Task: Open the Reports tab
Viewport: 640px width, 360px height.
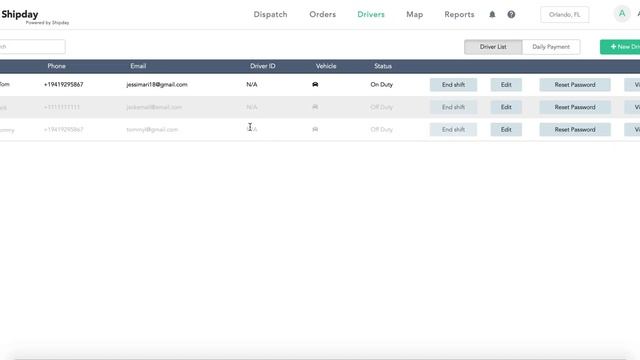Action: coord(459,14)
